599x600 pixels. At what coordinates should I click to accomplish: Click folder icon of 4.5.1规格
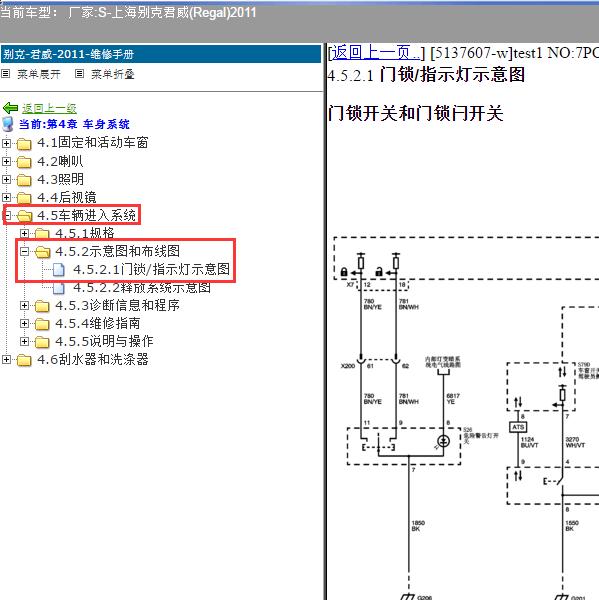[x=42, y=233]
